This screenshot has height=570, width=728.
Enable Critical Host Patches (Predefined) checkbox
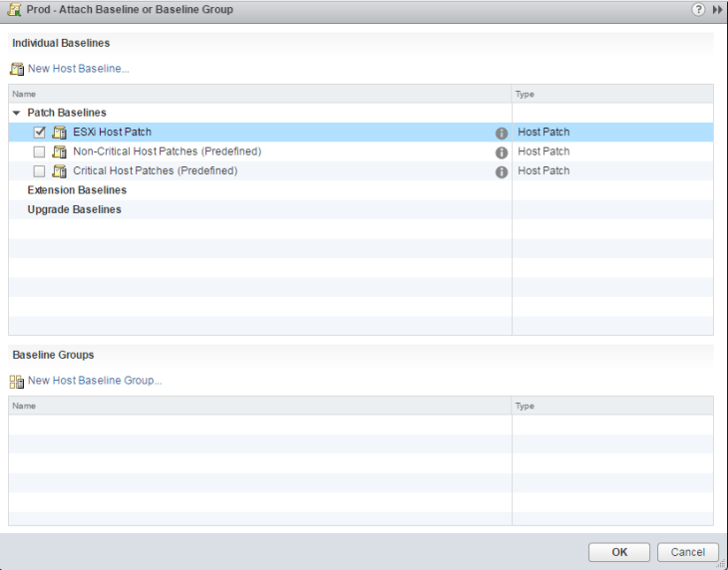39,171
